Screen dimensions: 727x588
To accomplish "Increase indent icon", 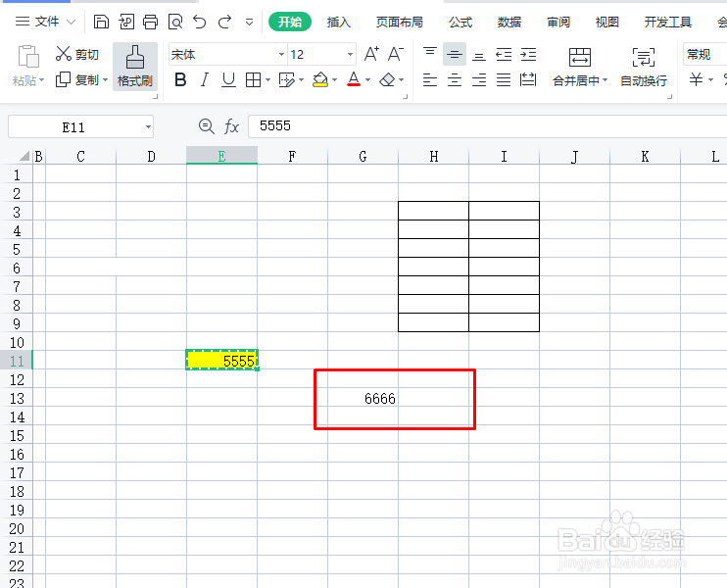I will (x=528, y=54).
